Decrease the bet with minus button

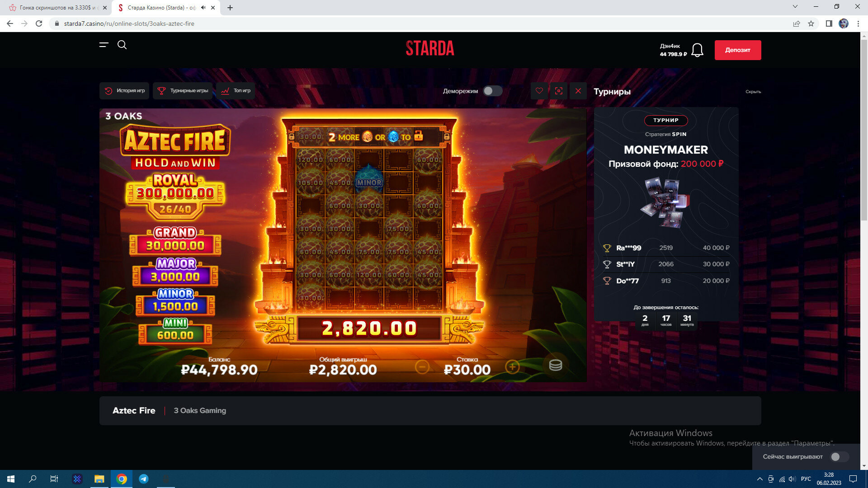tap(422, 367)
